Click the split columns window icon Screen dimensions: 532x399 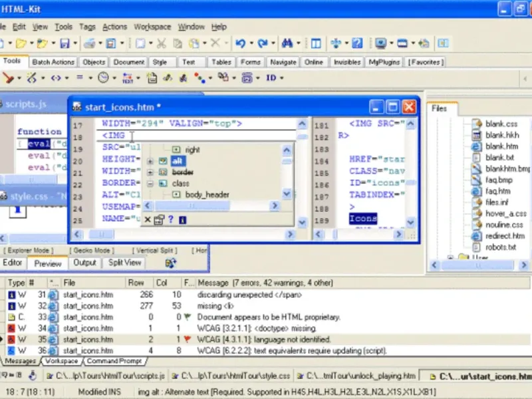tap(316, 43)
